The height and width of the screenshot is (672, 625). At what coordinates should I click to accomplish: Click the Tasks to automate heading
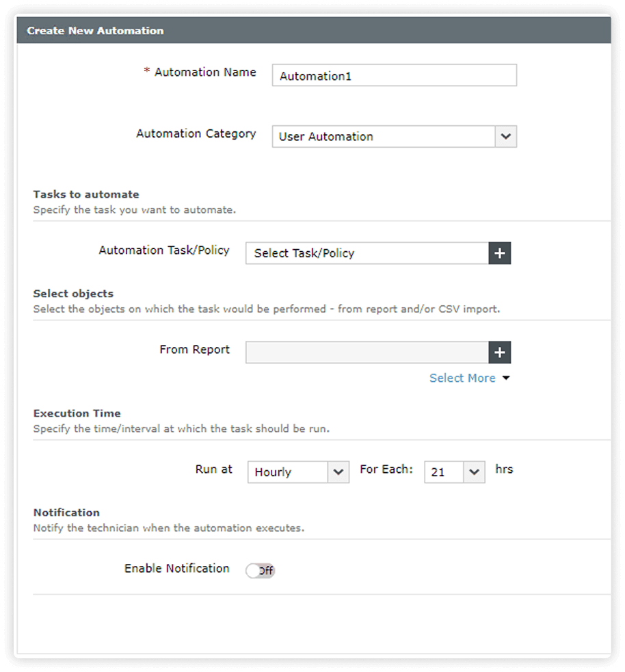coord(86,194)
